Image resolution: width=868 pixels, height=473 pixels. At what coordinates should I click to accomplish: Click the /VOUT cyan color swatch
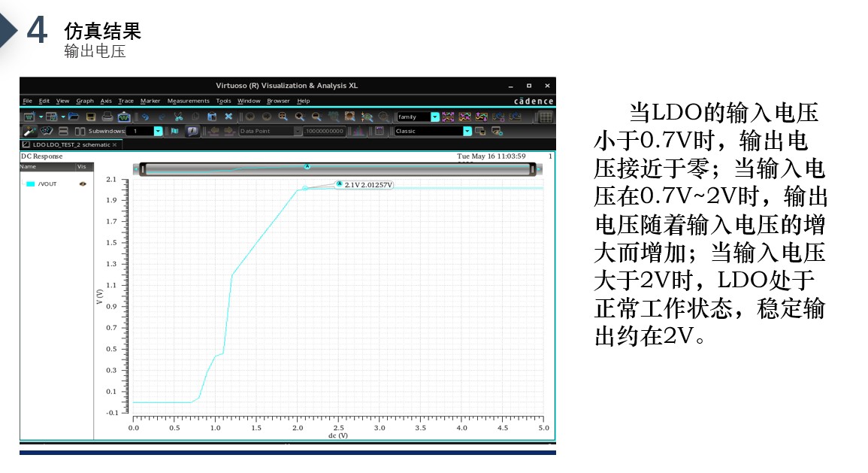[31, 184]
